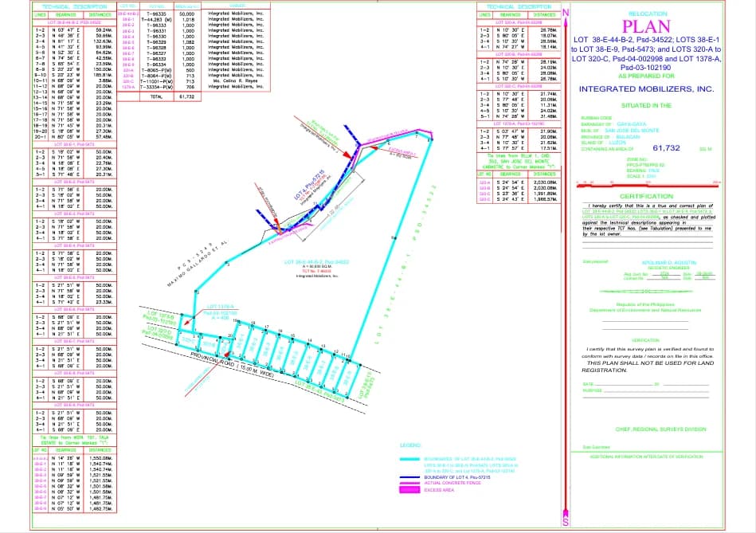
Task: Select the "1,018" area cell
Action: (188, 20)
